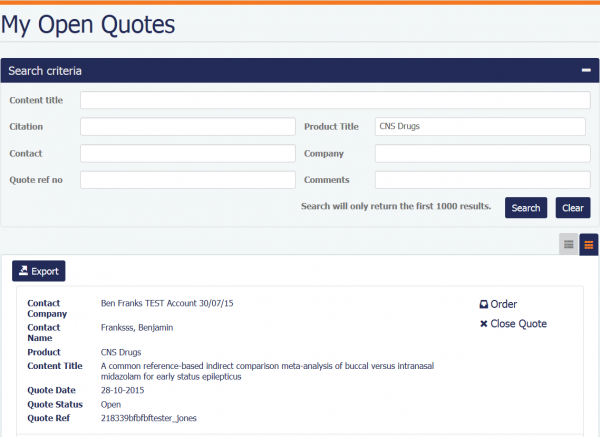The height and width of the screenshot is (437, 600).
Task: Select the Quote ref no field
Action: point(187,180)
